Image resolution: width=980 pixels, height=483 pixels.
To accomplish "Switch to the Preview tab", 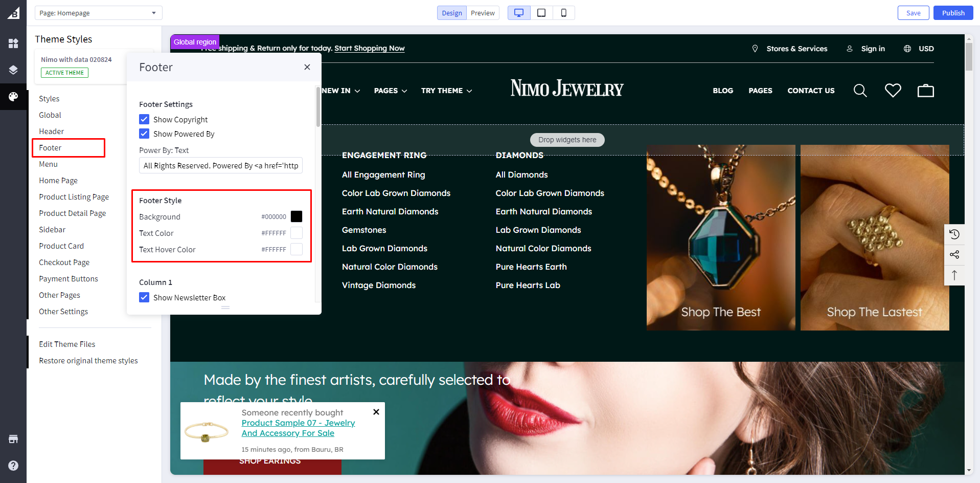I will pyautogui.click(x=483, y=13).
